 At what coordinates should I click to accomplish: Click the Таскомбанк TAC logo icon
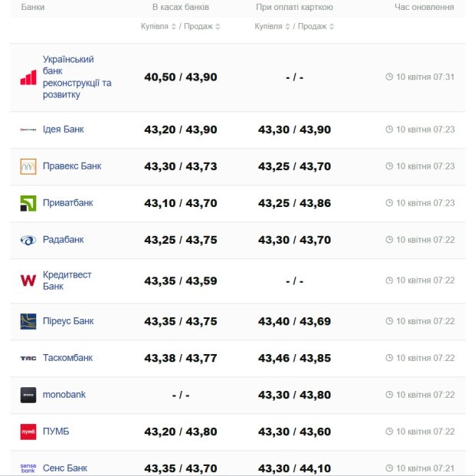pos(28,358)
